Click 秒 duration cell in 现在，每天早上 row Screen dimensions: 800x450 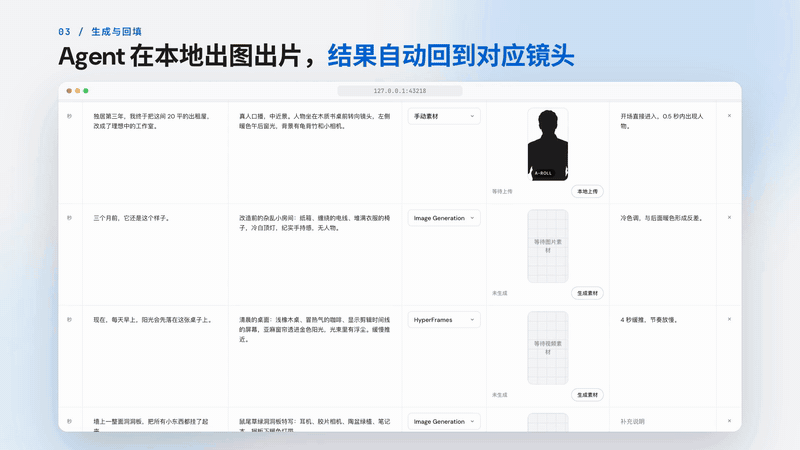69,320
